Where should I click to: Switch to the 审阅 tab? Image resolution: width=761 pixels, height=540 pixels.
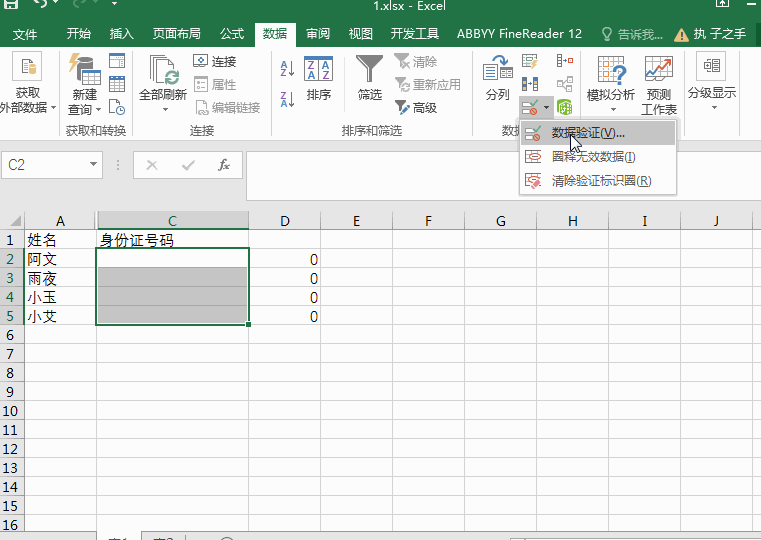(318, 33)
